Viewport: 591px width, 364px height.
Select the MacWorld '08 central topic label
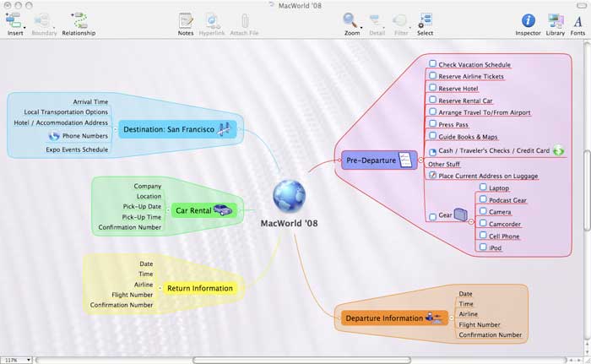click(289, 223)
